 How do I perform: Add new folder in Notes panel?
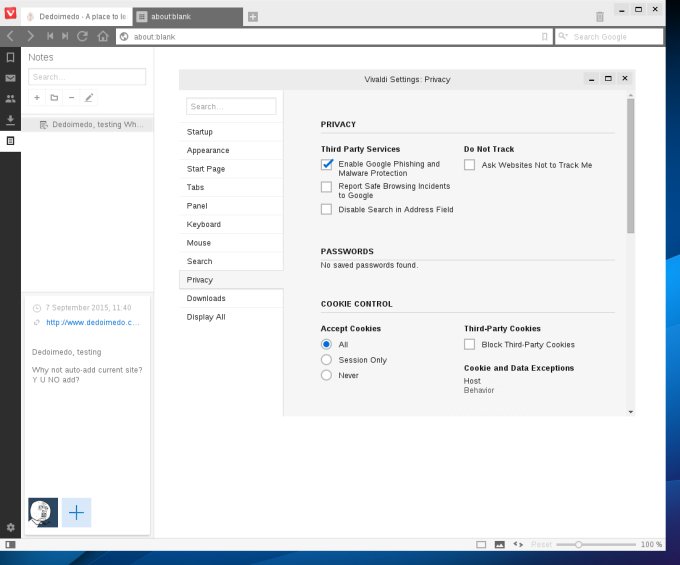pos(54,98)
